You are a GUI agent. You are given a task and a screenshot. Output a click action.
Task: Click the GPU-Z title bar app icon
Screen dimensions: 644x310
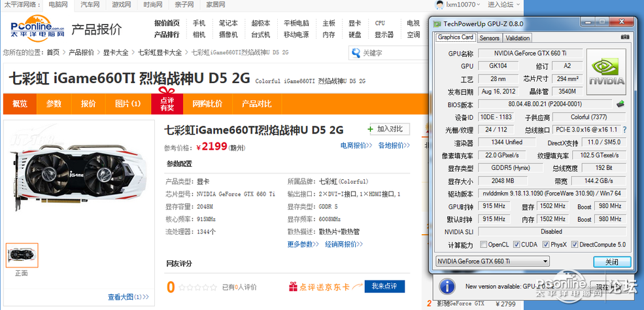(436, 24)
